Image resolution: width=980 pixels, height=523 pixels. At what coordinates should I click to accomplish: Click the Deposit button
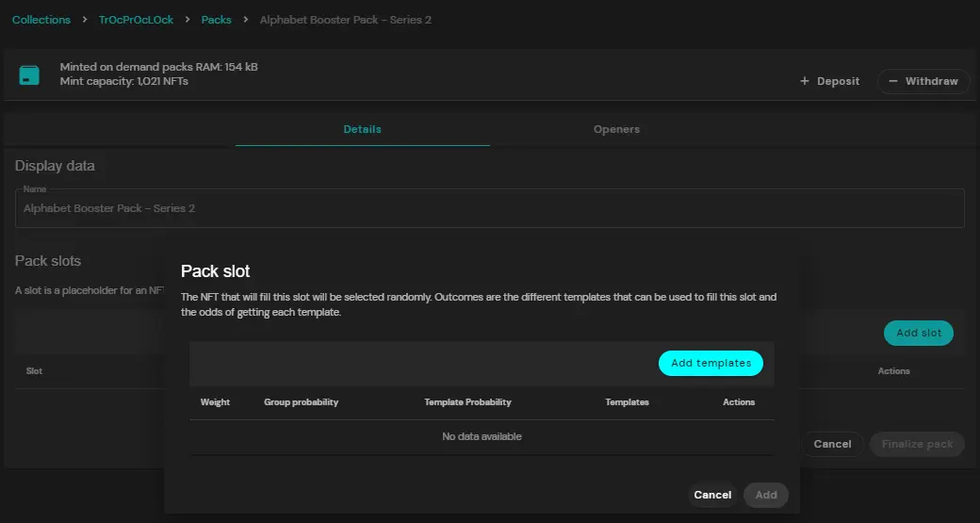pyautogui.click(x=829, y=81)
